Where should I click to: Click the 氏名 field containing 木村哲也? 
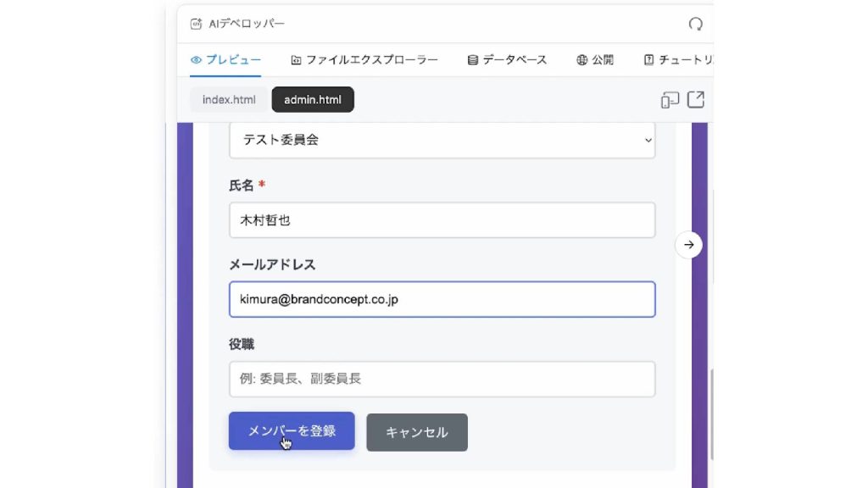click(442, 220)
